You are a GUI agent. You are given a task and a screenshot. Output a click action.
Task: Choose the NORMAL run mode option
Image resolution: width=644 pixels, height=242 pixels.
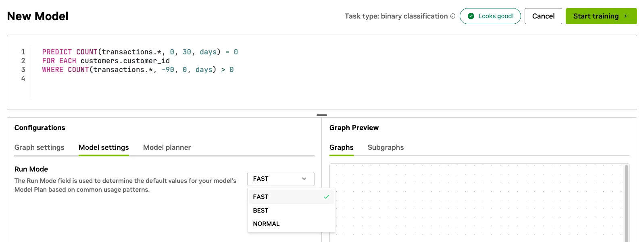(291, 224)
